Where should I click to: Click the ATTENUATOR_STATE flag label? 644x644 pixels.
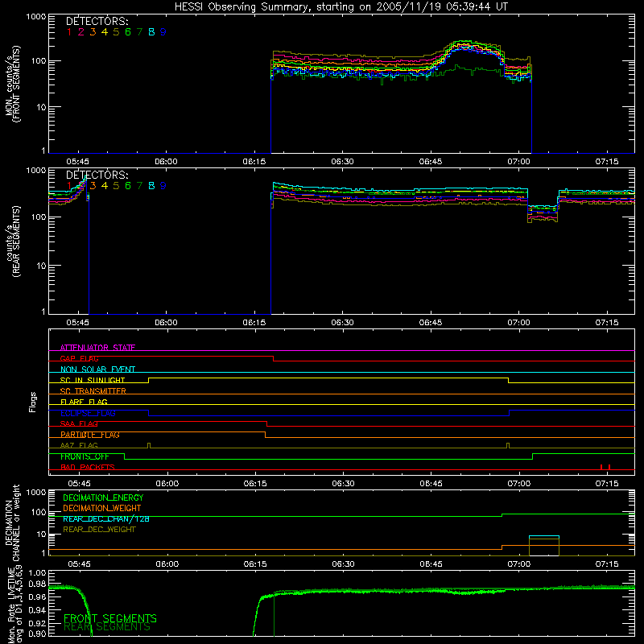point(97,348)
